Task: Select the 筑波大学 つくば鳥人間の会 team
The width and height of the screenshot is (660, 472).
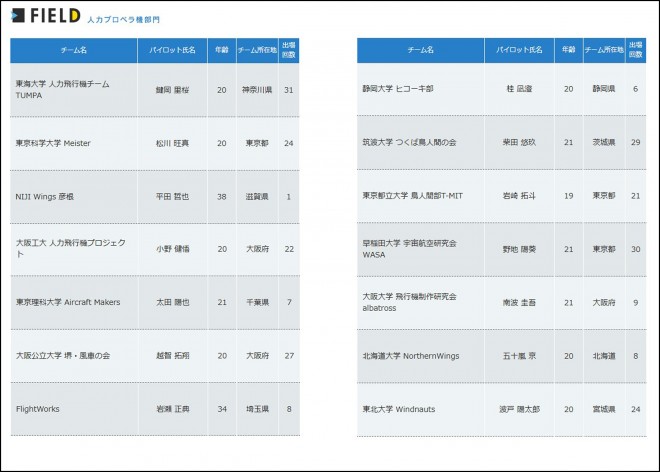Action: pyautogui.click(x=409, y=143)
